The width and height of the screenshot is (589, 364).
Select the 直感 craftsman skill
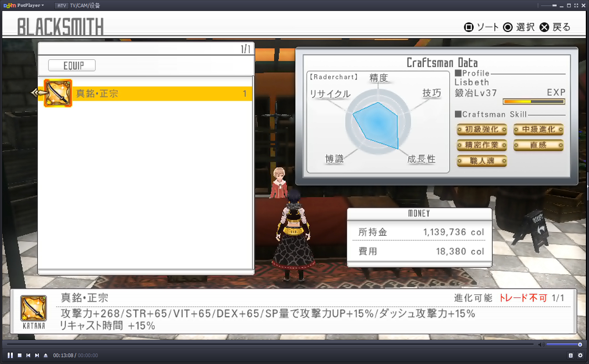point(538,145)
